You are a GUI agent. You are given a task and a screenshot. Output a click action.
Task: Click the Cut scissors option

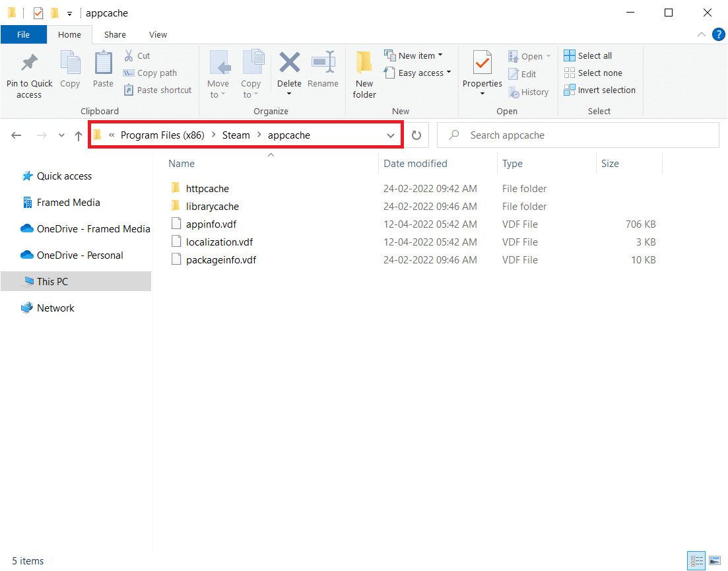point(137,55)
